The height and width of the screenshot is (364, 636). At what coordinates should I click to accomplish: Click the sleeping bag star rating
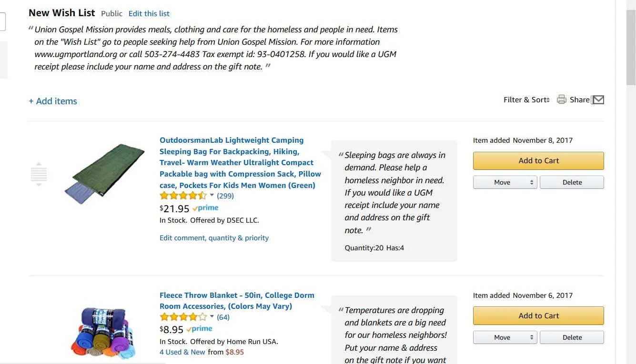click(x=183, y=196)
